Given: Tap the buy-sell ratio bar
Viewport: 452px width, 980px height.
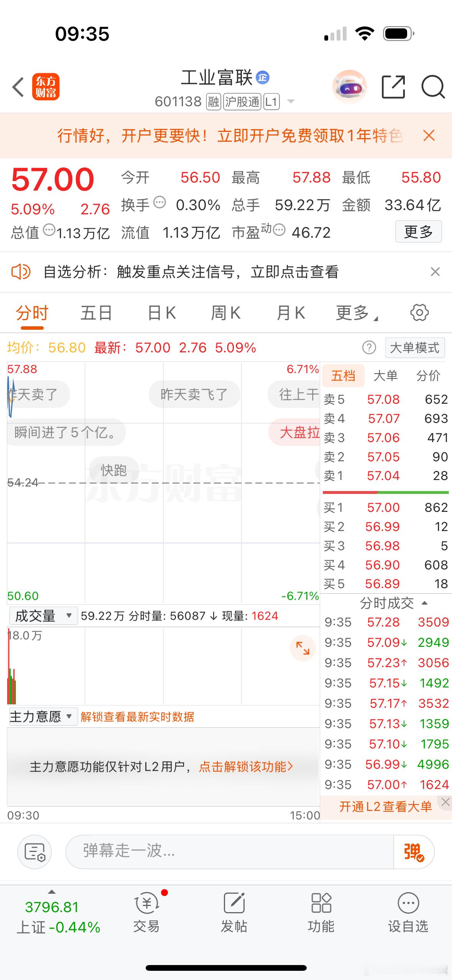Looking at the screenshot, I should pyautogui.click(x=385, y=492).
